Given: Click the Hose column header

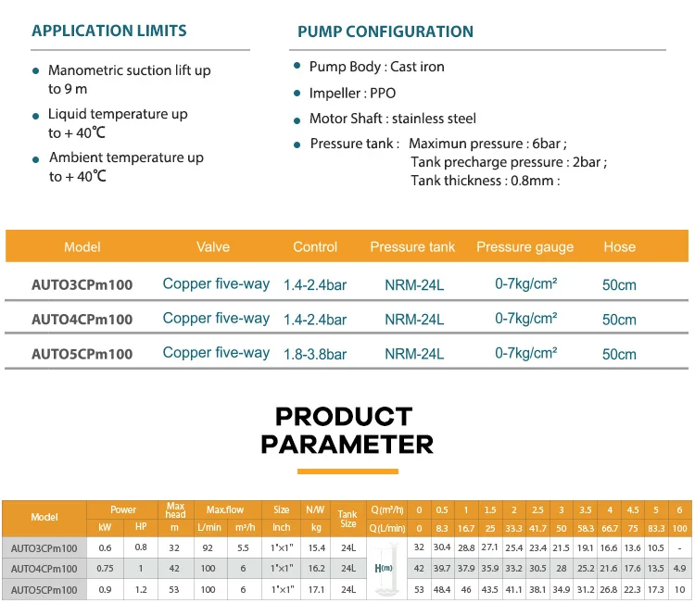Looking at the screenshot, I should click(619, 246).
